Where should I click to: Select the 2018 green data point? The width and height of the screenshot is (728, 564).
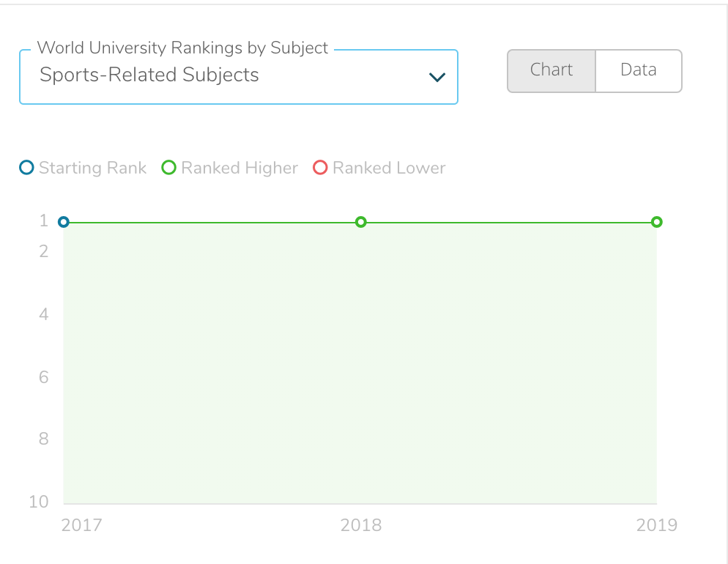[361, 222]
